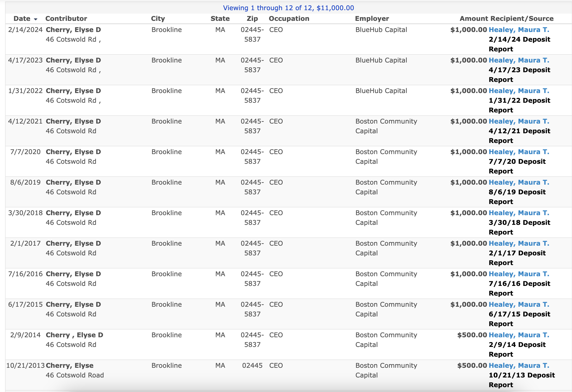This screenshot has height=392, width=572.
Task: Open Healey, Maura T. link for 3/30/2018
Action: 519,213
